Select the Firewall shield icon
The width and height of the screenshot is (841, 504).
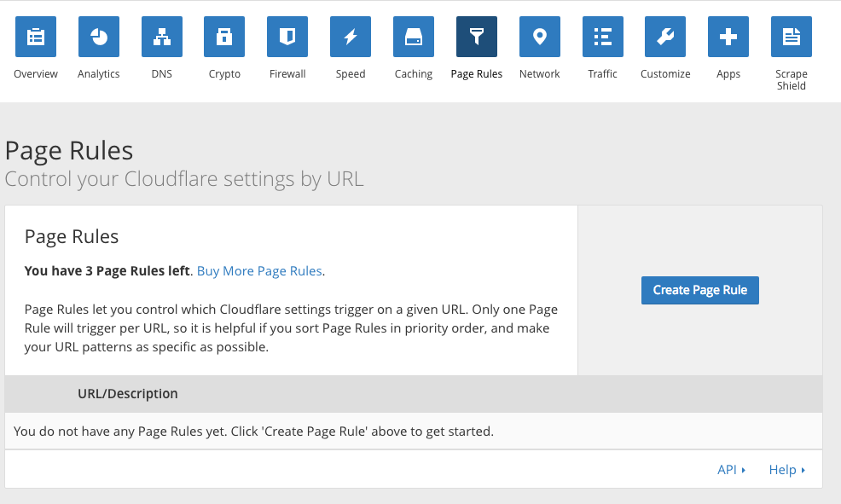coord(287,37)
